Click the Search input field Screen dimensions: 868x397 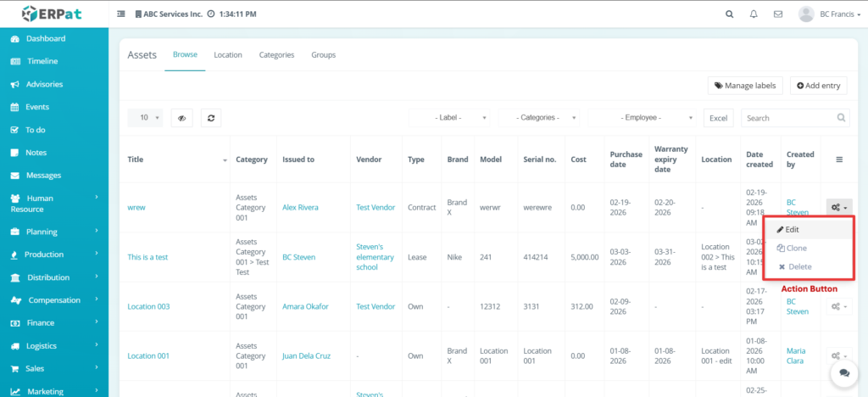788,118
